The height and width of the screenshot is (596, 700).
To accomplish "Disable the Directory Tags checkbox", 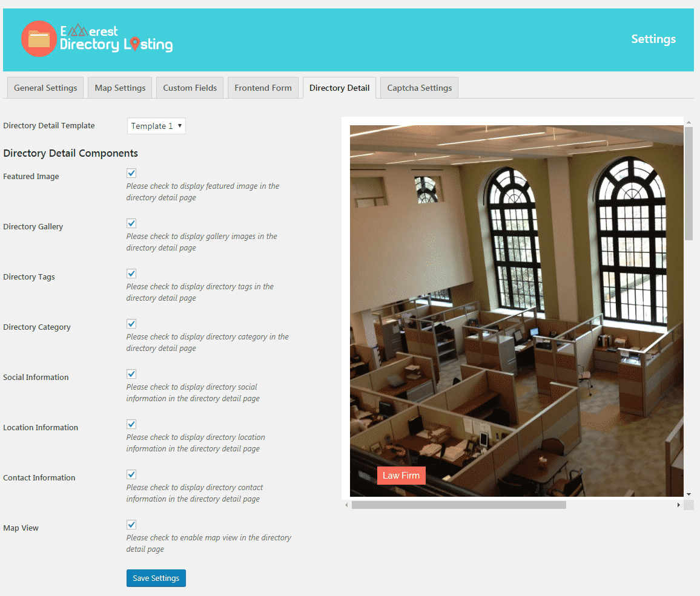I will coord(131,273).
